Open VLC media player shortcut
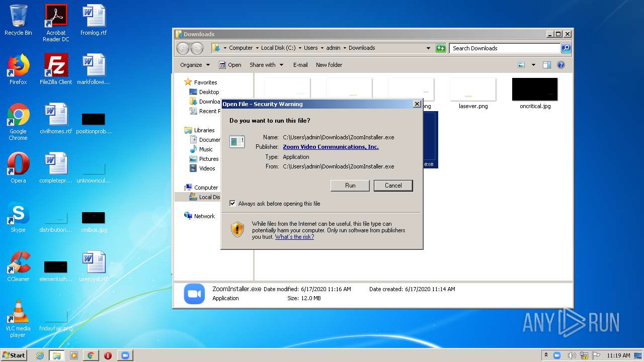The image size is (644, 362). [18, 319]
